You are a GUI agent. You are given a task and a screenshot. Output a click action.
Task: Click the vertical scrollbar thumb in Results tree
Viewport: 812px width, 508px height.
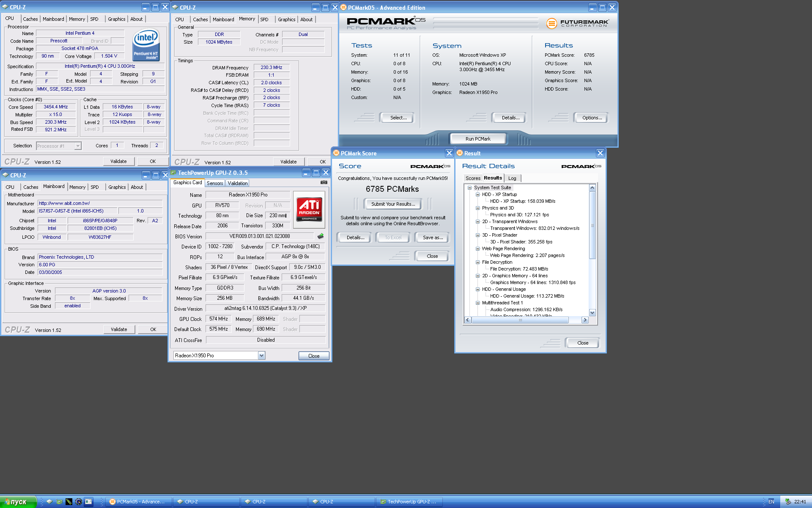click(592, 225)
